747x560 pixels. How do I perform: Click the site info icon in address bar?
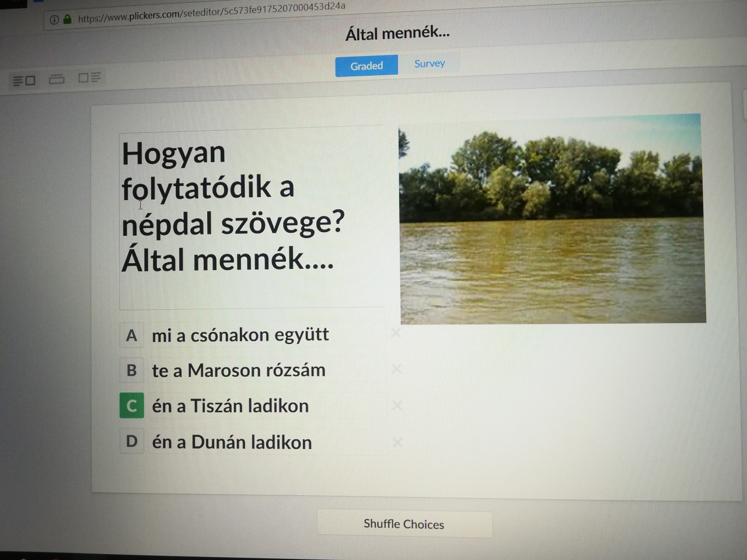[54, 20]
